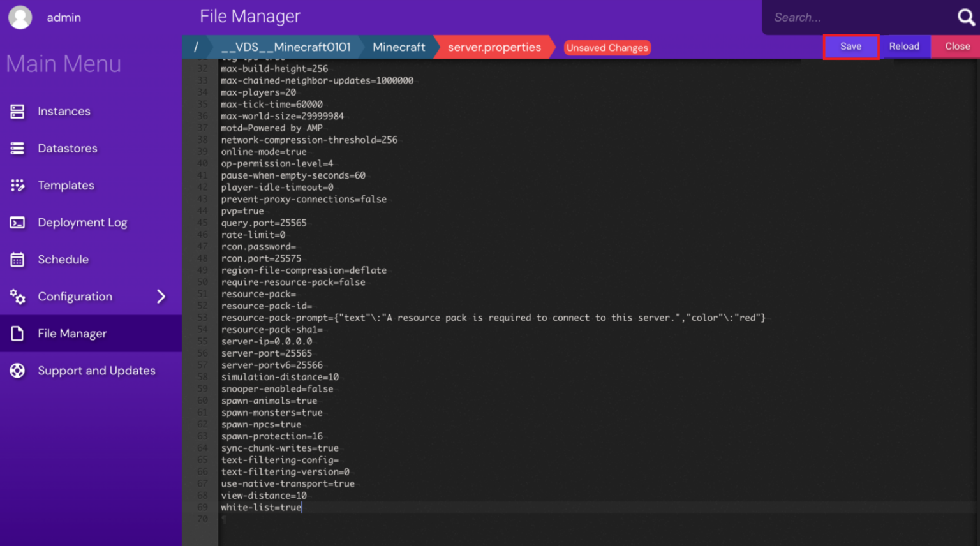
Task: Save the server.properties file
Action: tap(851, 46)
